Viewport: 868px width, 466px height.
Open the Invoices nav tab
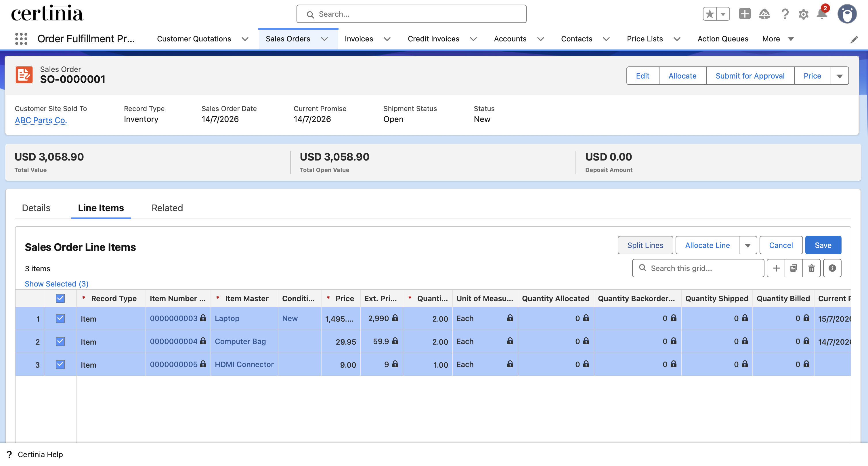(x=359, y=39)
